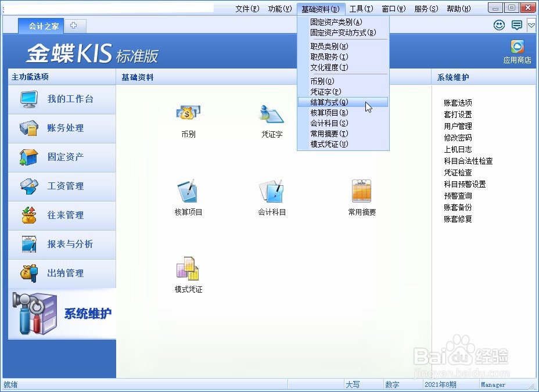The width and height of the screenshot is (539, 392).
Task: Open the 服务(S) menu
Action: point(426,9)
